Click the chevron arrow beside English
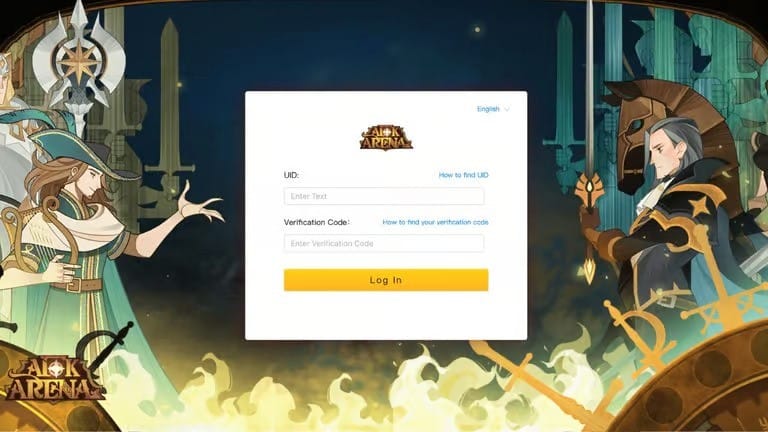768x432 pixels. pyautogui.click(x=507, y=109)
